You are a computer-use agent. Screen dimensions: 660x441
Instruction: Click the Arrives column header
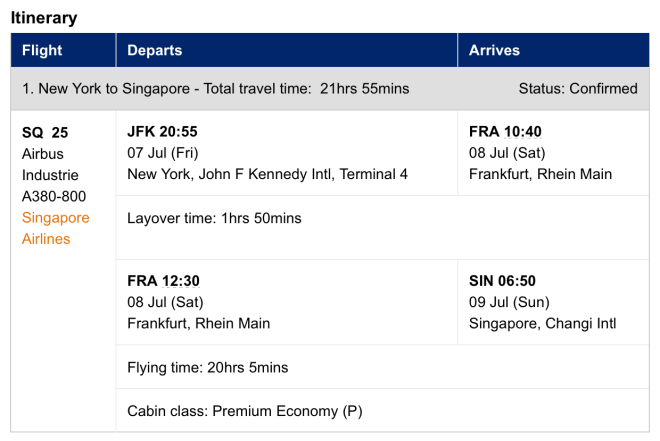(494, 50)
